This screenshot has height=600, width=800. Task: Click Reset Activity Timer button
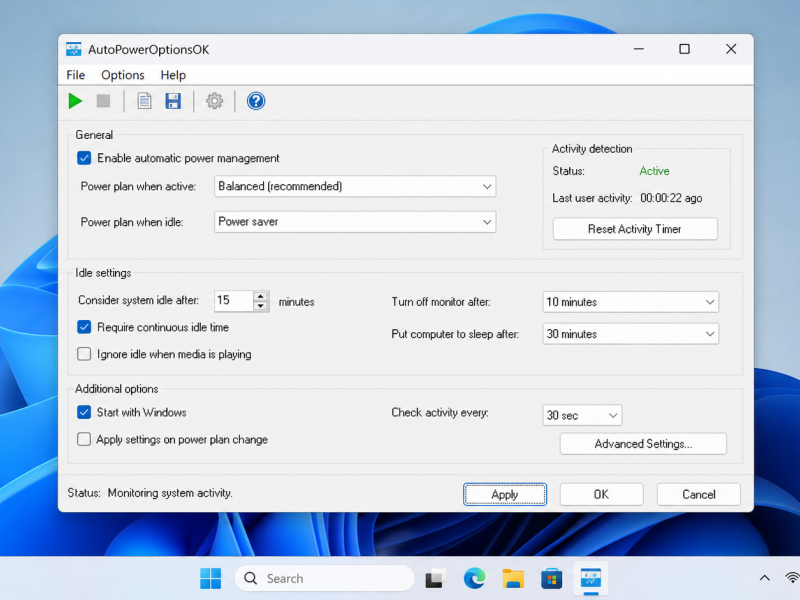point(635,229)
